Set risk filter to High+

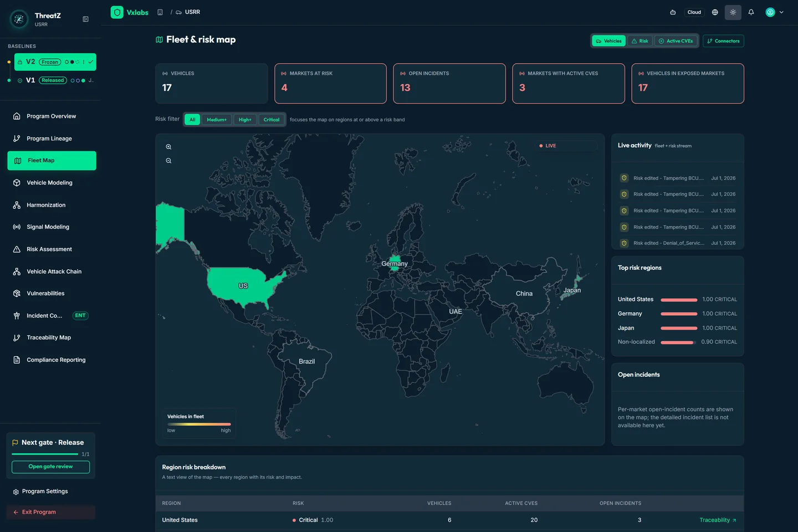tap(245, 120)
